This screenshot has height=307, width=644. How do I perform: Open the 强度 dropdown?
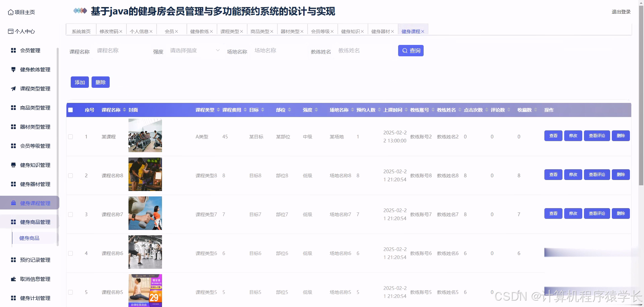[x=195, y=51]
